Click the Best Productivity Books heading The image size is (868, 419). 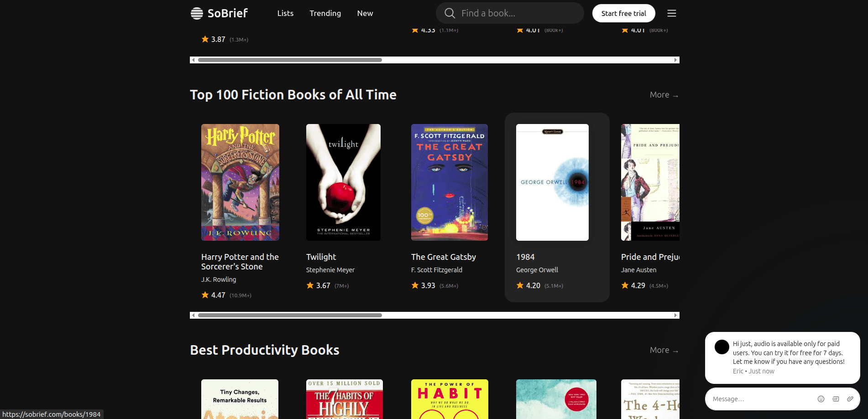coord(265,350)
